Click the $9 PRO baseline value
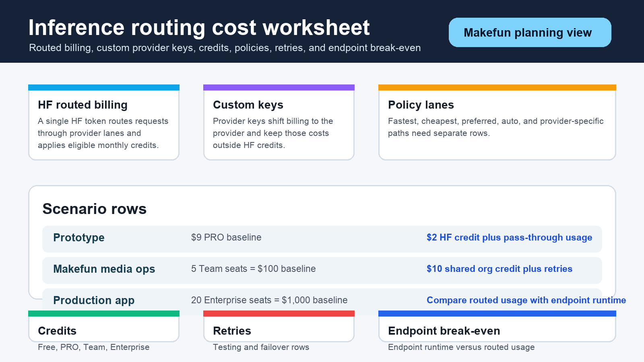Image resolution: width=644 pixels, height=362 pixels. [x=226, y=237]
